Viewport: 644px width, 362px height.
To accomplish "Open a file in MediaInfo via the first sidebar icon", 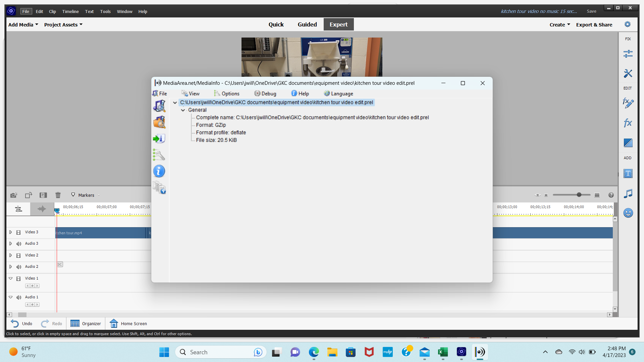I will [x=159, y=106].
